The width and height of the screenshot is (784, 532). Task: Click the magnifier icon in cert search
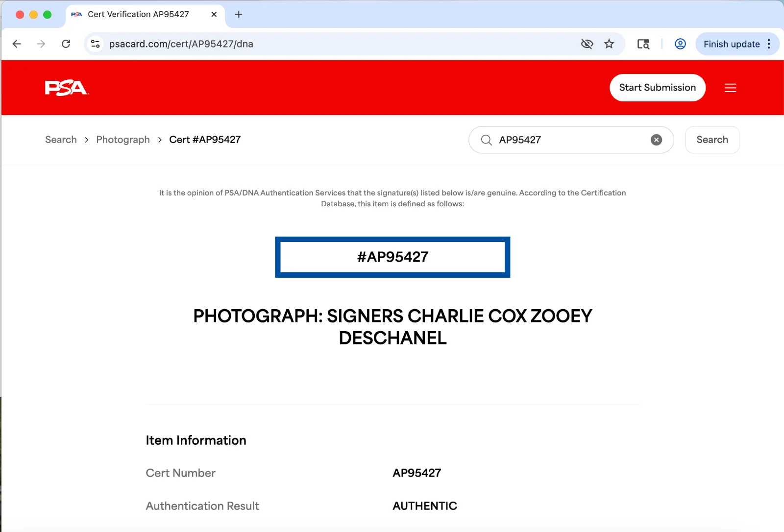pyautogui.click(x=486, y=140)
